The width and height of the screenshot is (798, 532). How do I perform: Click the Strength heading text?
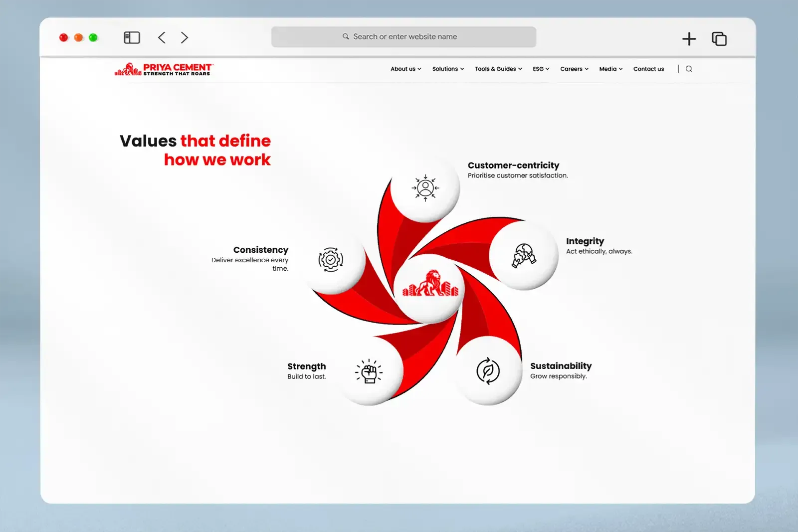click(x=306, y=366)
